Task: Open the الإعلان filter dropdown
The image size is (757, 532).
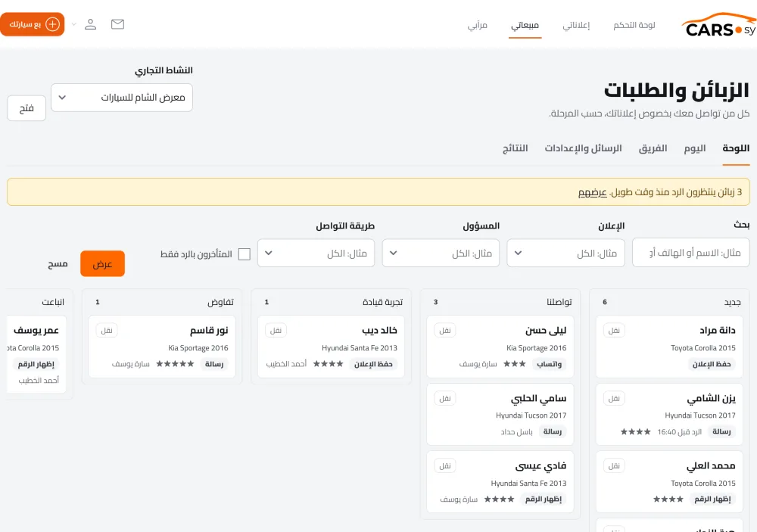Action: pyautogui.click(x=565, y=253)
